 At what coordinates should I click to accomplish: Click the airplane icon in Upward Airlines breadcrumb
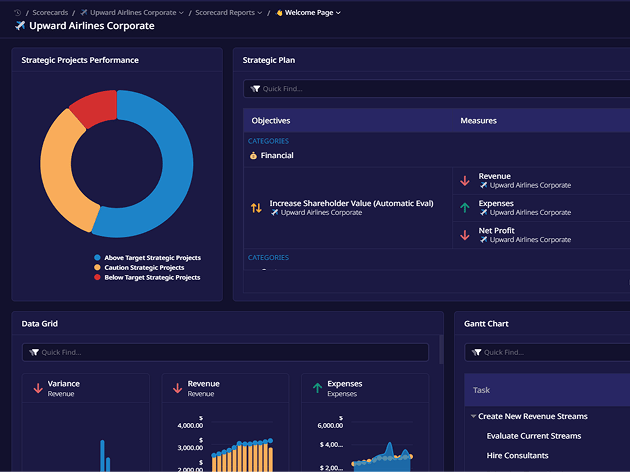coord(84,13)
